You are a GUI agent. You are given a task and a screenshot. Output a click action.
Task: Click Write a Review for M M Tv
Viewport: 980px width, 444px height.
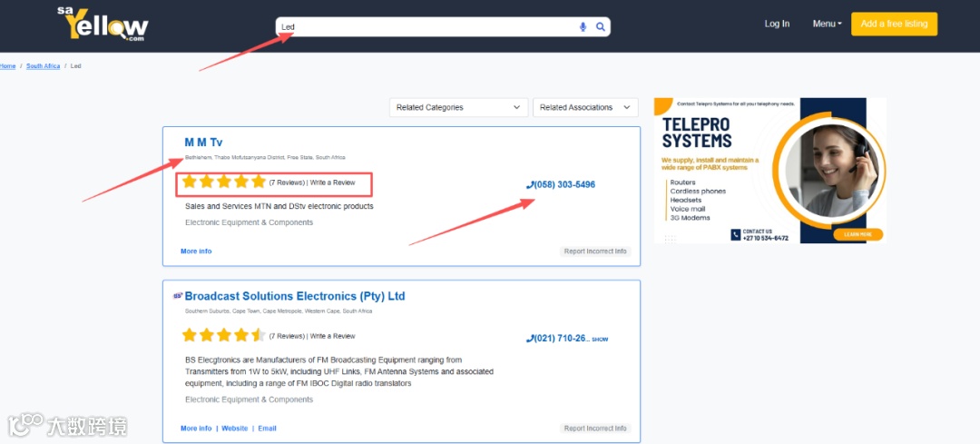tap(332, 183)
